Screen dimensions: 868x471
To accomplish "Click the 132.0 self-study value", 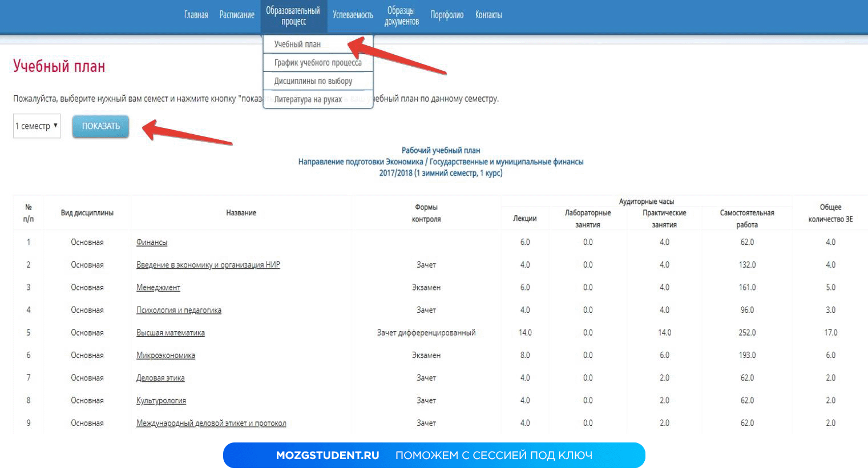I will [x=747, y=265].
